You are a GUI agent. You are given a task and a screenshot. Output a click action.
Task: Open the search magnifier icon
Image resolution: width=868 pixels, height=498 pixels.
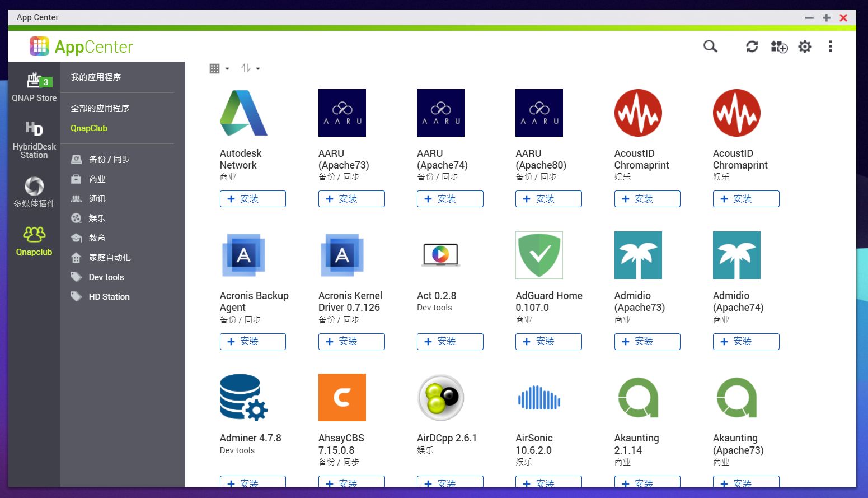coord(710,46)
